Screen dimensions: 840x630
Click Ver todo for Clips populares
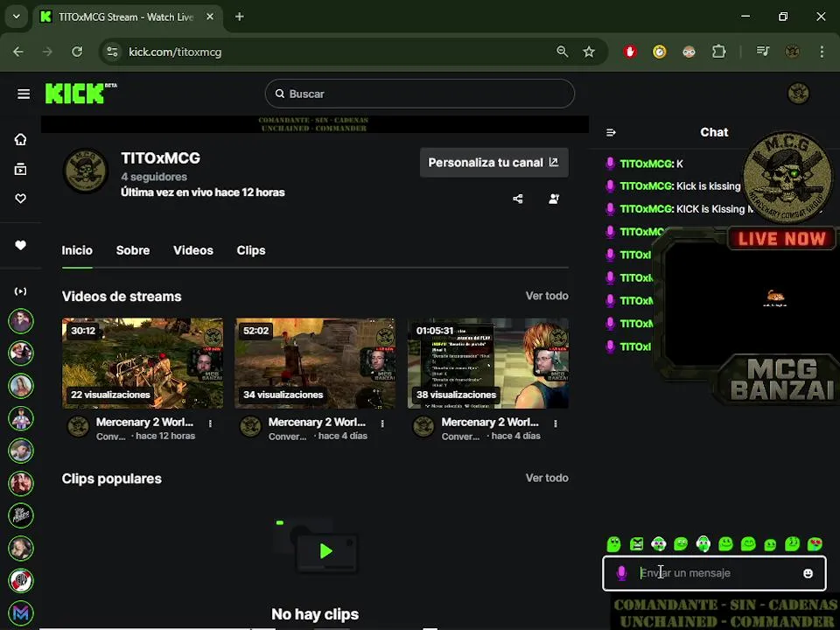pyautogui.click(x=546, y=478)
